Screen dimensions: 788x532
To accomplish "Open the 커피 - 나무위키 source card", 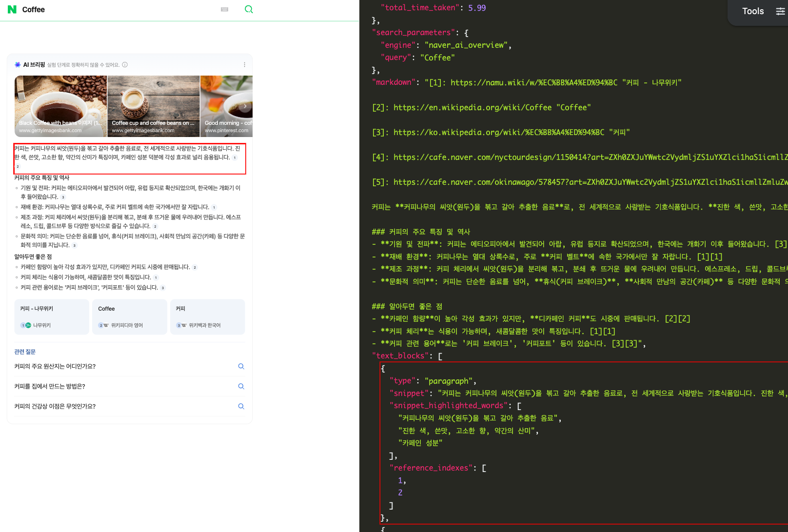I will [52, 317].
